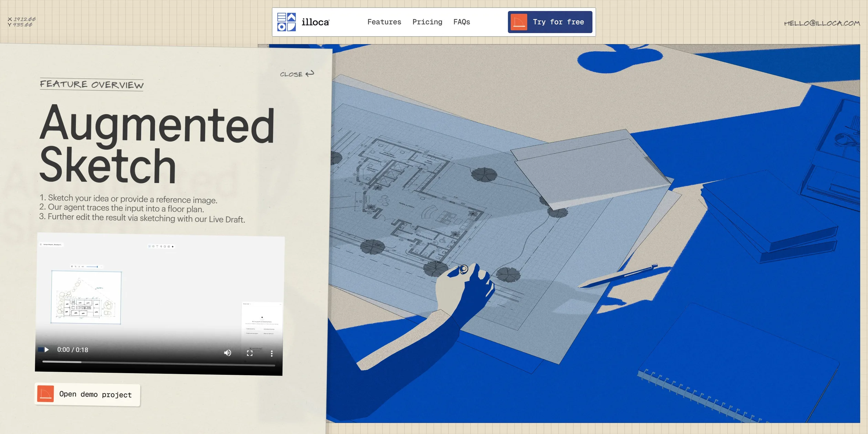Click the Feature Overview heading

[x=92, y=84]
